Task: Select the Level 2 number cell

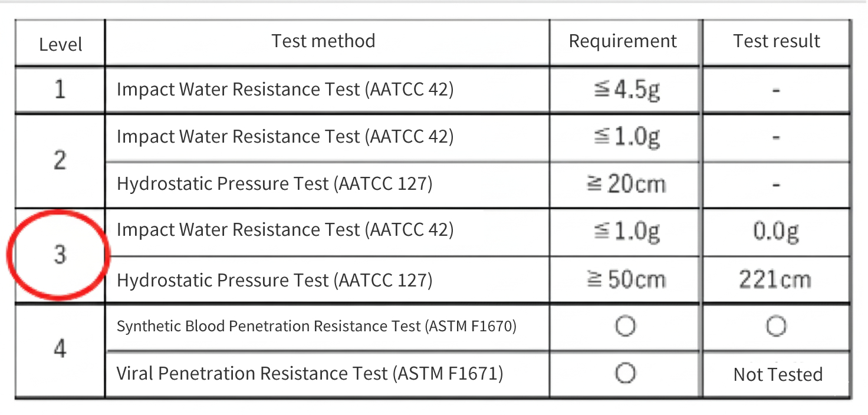Action: pos(60,160)
